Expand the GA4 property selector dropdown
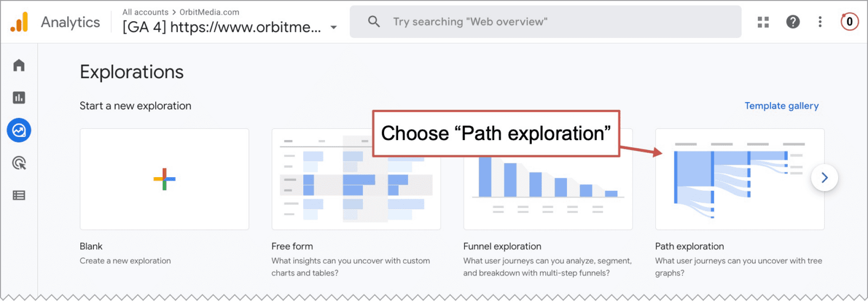The height and width of the screenshot is (301, 868). [334, 27]
